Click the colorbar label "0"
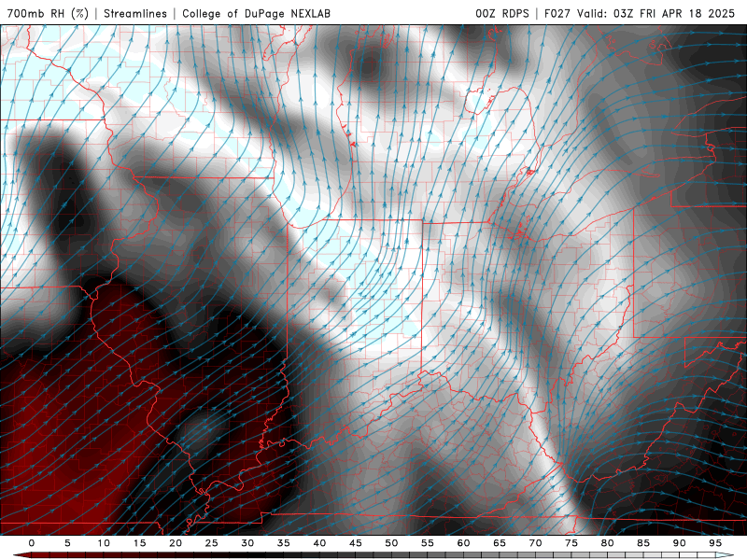Viewport: 747px width, 560px height. point(32,543)
